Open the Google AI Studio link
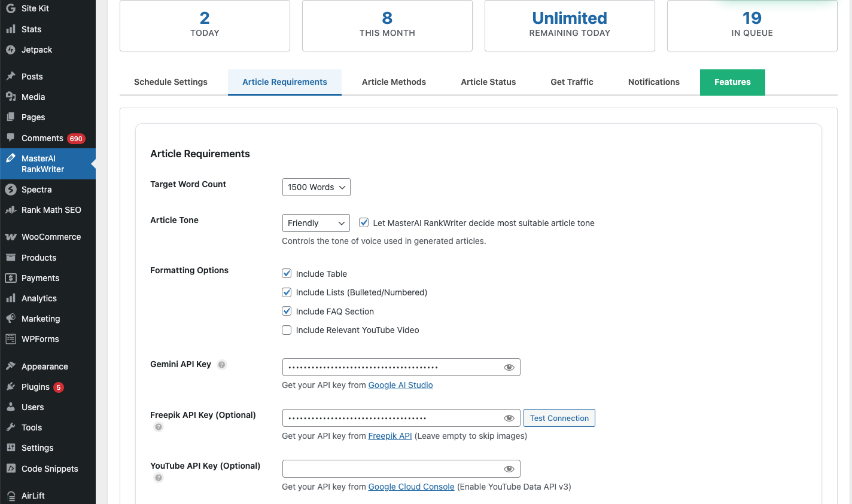 tap(400, 385)
